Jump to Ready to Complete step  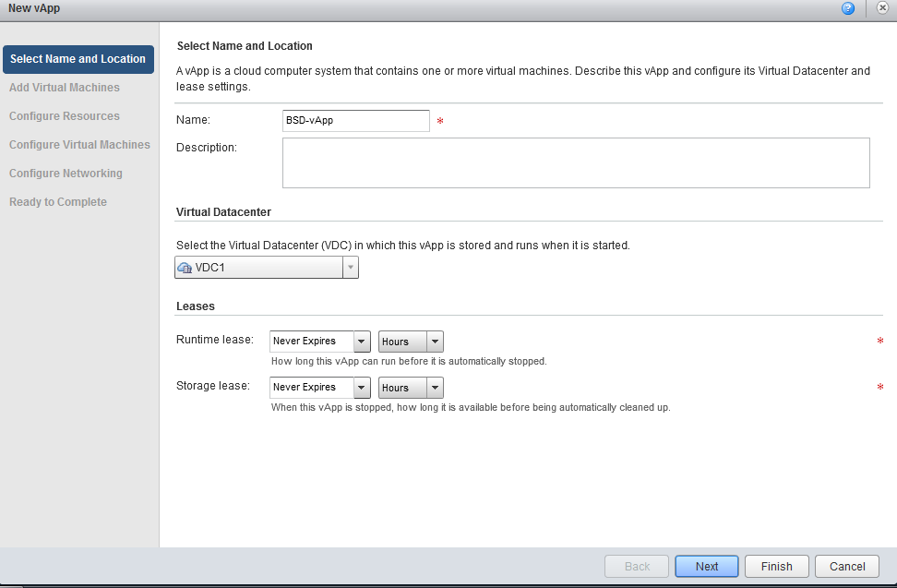click(58, 202)
